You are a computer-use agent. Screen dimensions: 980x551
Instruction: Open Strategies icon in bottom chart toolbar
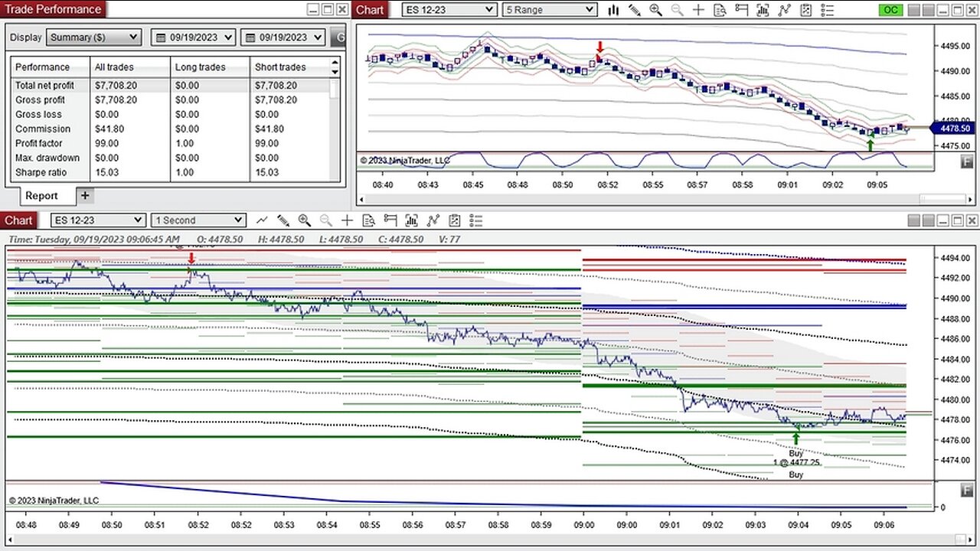click(x=455, y=220)
